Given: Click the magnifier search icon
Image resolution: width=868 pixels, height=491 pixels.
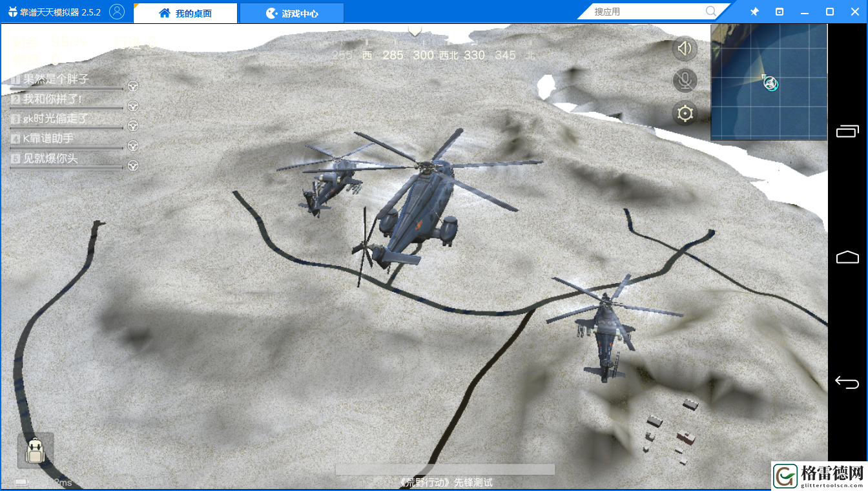Looking at the screenshot, I should tap(711, 12).
